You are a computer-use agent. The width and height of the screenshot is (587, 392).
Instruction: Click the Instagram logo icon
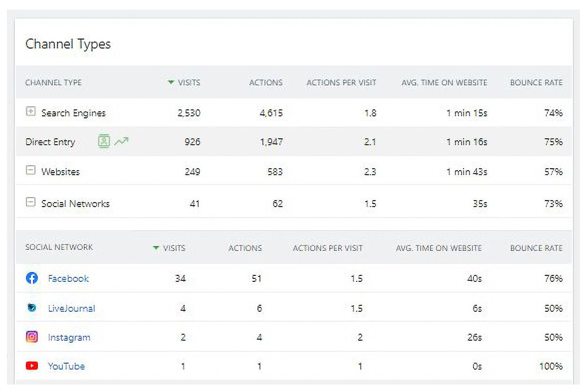(32, 337)
